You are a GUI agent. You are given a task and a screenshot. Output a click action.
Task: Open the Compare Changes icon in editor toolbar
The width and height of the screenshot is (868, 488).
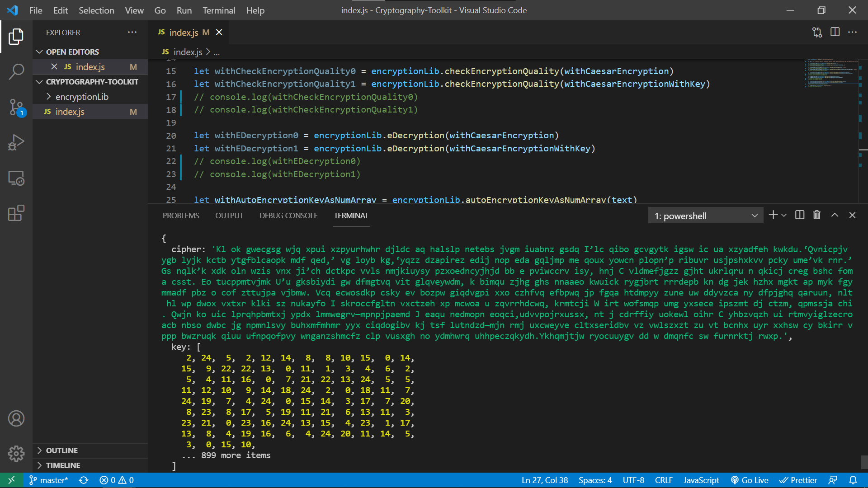(x=817, y=32)
